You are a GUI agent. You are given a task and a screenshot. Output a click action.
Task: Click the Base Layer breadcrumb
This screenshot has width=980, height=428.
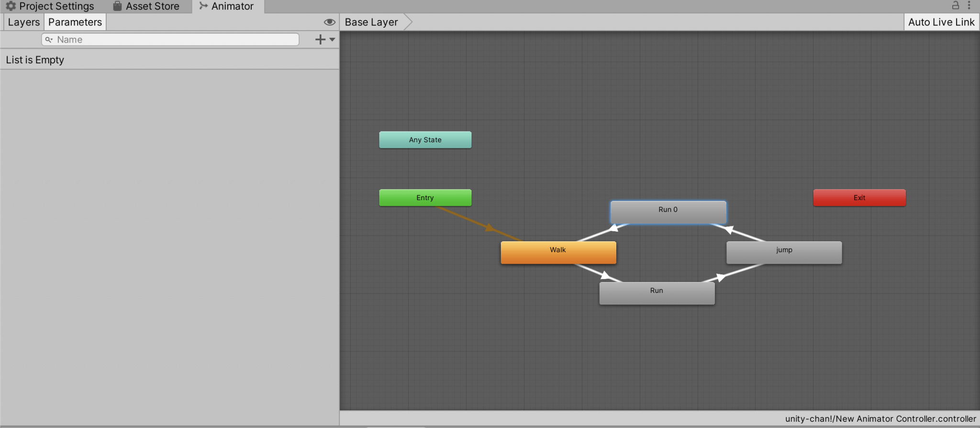[x=371, y=22]
